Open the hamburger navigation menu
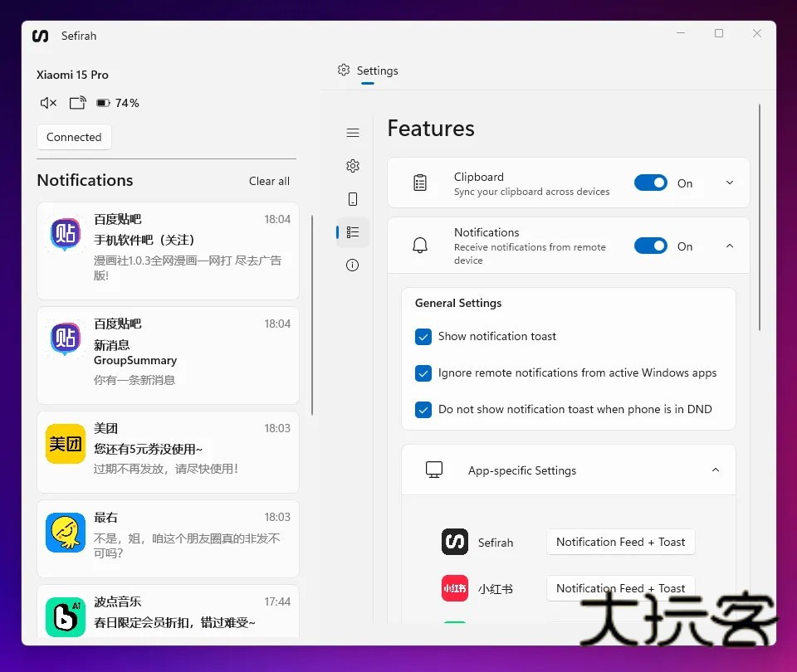This screenshot has height=672, width=797. coord(353,133)
